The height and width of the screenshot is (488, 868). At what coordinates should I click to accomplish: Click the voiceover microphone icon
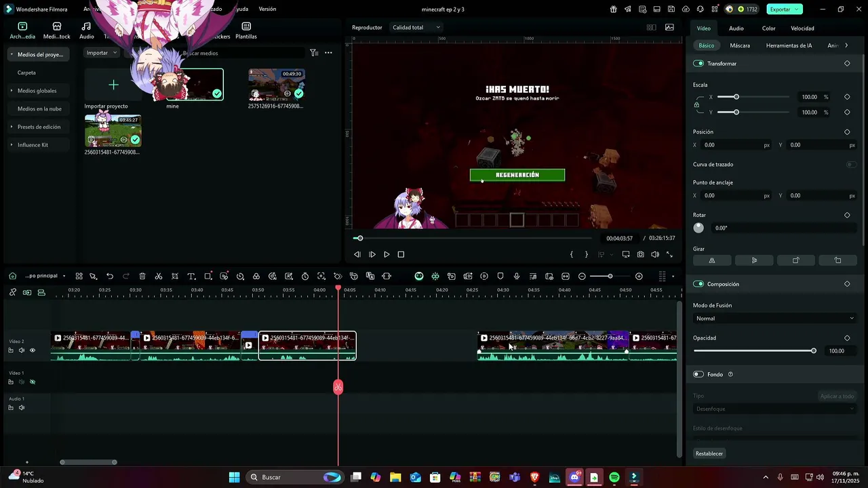pyautogui.click(x=517, y=277)
